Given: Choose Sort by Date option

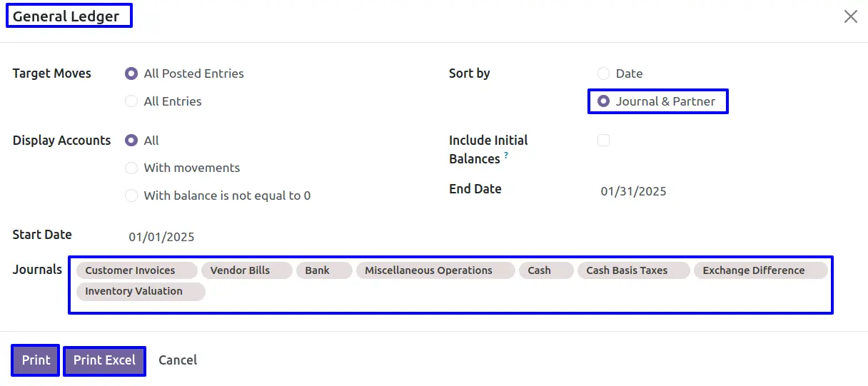Looking at the screenshot, I should click(x=604, y=73).
